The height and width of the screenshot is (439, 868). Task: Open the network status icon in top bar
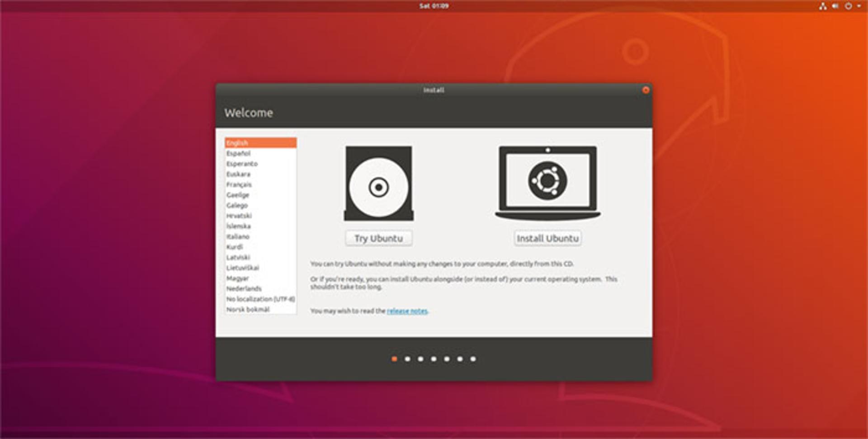(x=823, y=6)
